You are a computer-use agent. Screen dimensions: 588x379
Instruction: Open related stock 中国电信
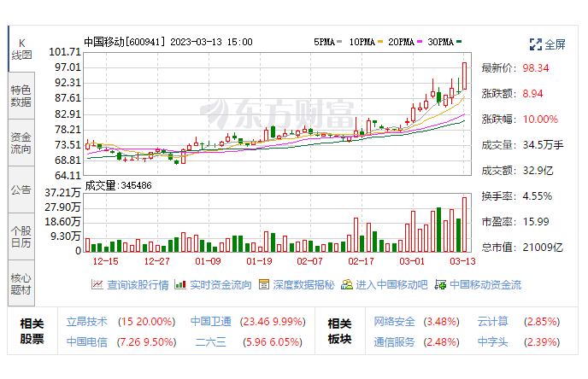click(x=86, y=342)
